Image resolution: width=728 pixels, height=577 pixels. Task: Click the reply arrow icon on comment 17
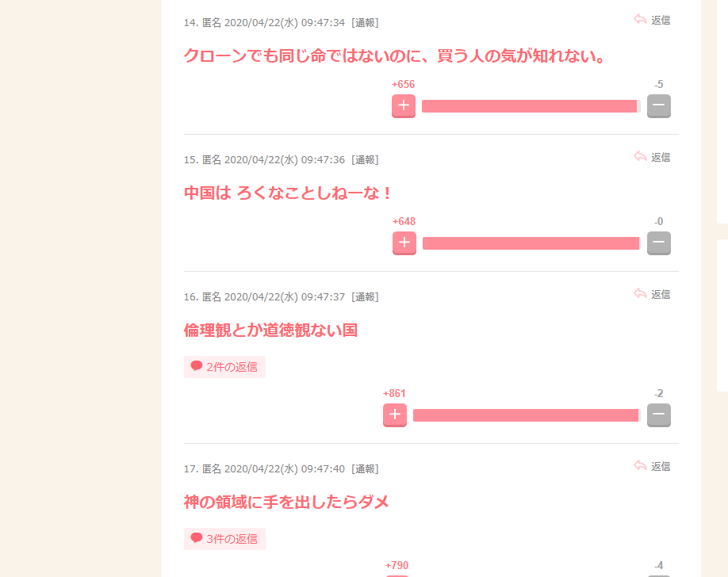[640, 465]
